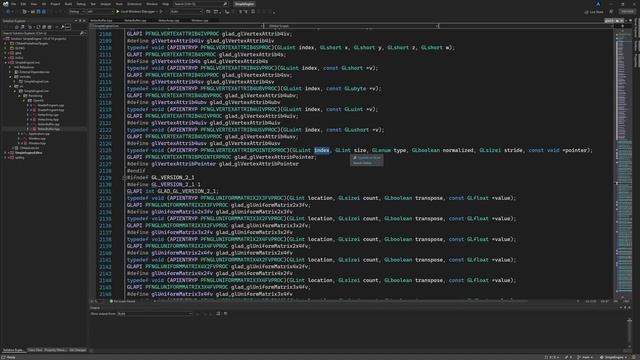Click the Ready status bar text
Screen dimensions: 640x360
[x=11, y=357]
